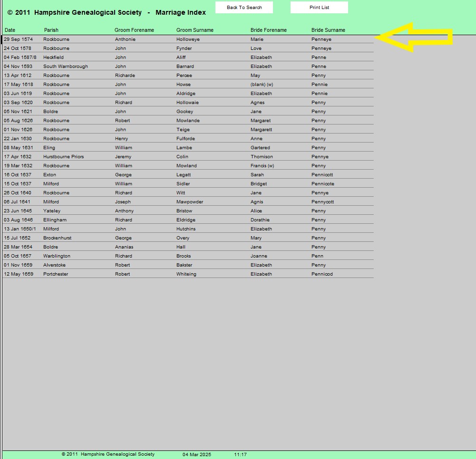476x459 pixels.
Task: Click the Parish column header
Action: (51, 30)
